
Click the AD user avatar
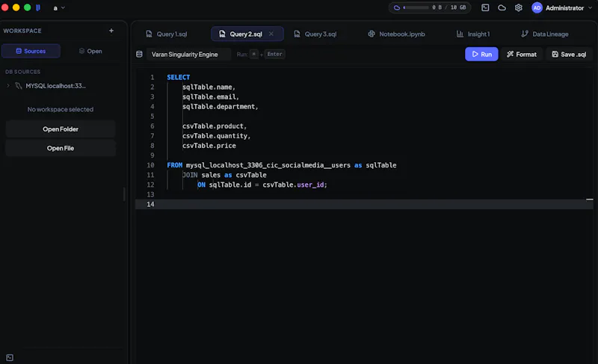click(x=537, y=7)
